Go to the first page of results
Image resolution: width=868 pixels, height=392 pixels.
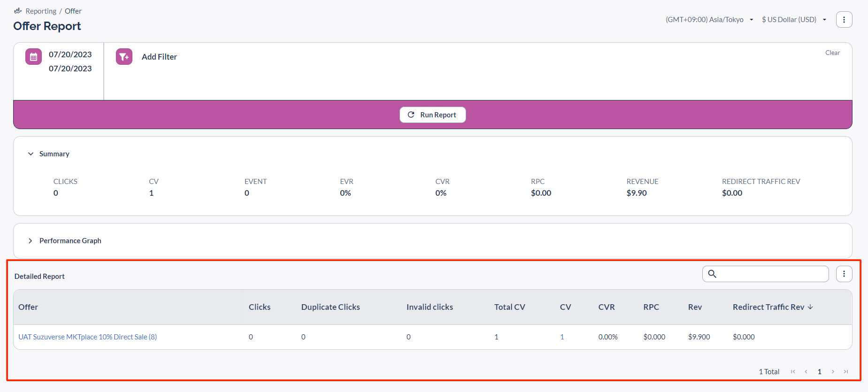(x=793, y=371)
